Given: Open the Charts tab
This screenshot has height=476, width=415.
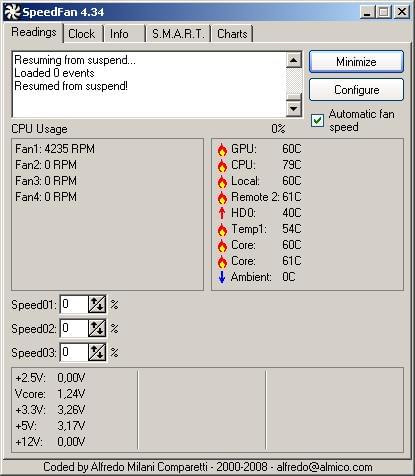Looking at the screenshot, I should click(x=232, y=34).
